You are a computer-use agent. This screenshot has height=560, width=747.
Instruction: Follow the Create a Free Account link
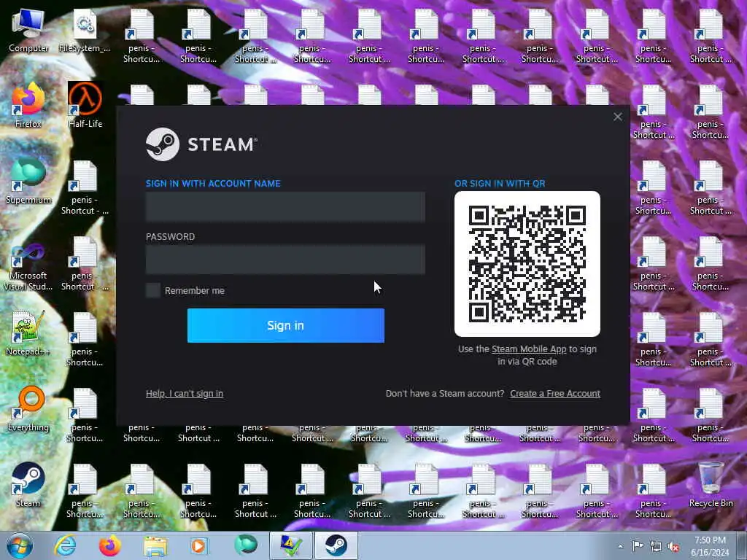(555, 393)
